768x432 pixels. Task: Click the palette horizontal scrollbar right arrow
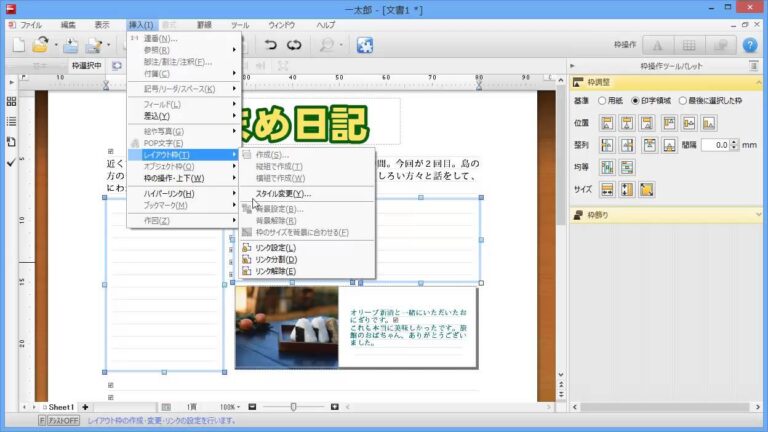[x=758, y=407]
